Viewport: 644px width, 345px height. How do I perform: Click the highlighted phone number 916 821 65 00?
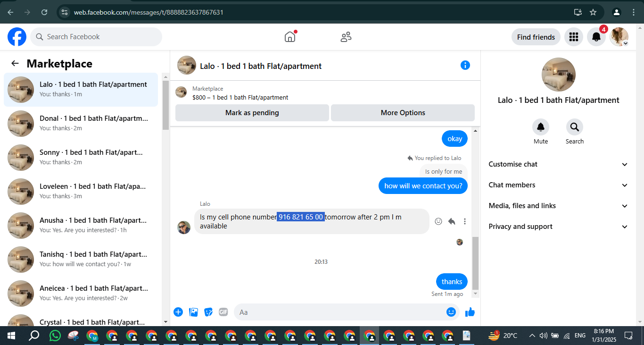(301, 217)
